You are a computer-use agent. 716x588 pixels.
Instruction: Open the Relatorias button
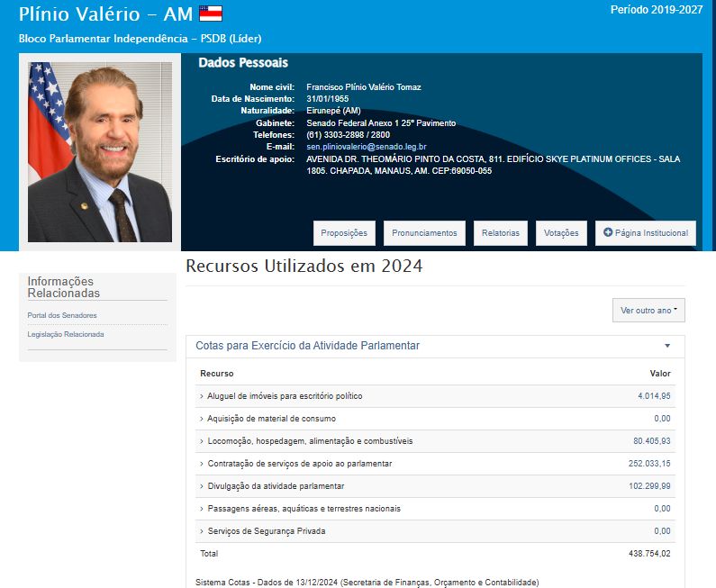(501, 233)
